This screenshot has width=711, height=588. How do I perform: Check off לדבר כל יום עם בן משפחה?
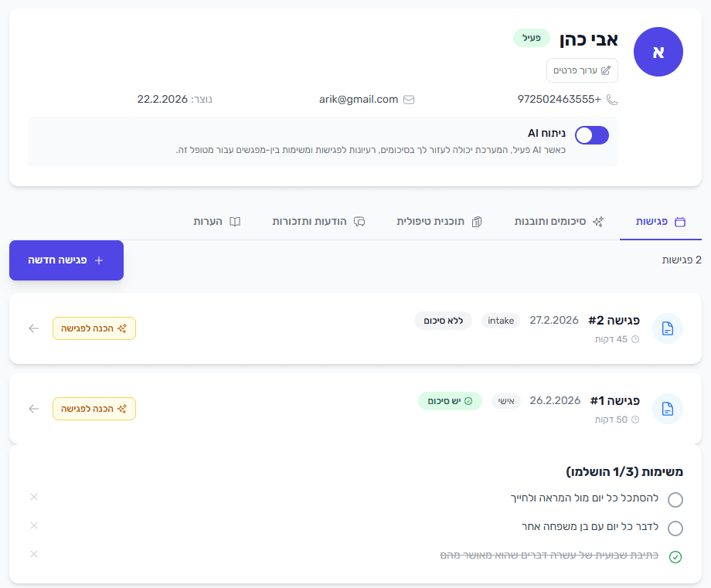pos(675,529)
